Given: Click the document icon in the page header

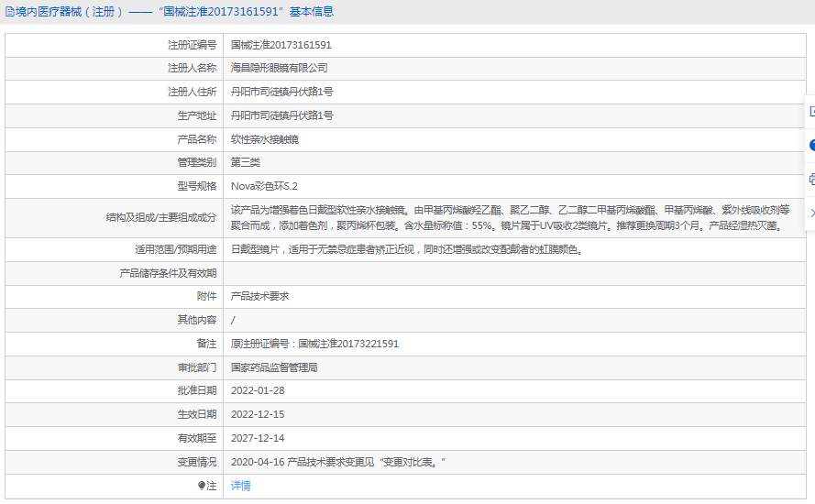Looking at the screenshot, I should 10,12.
